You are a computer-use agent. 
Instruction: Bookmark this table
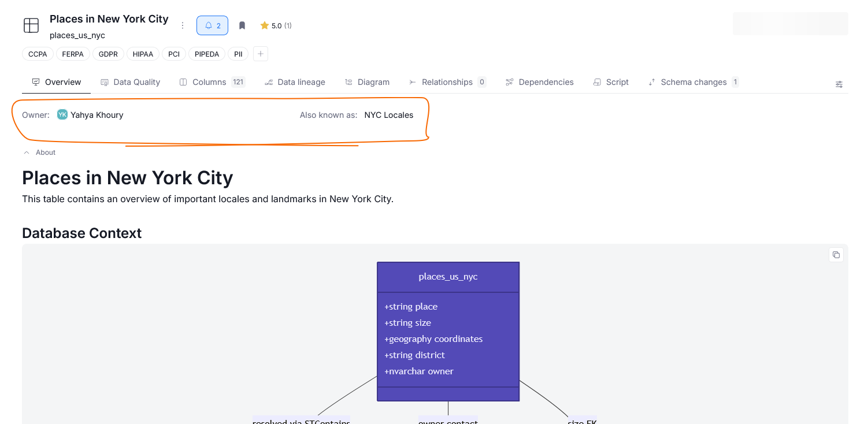click(242, 25)
